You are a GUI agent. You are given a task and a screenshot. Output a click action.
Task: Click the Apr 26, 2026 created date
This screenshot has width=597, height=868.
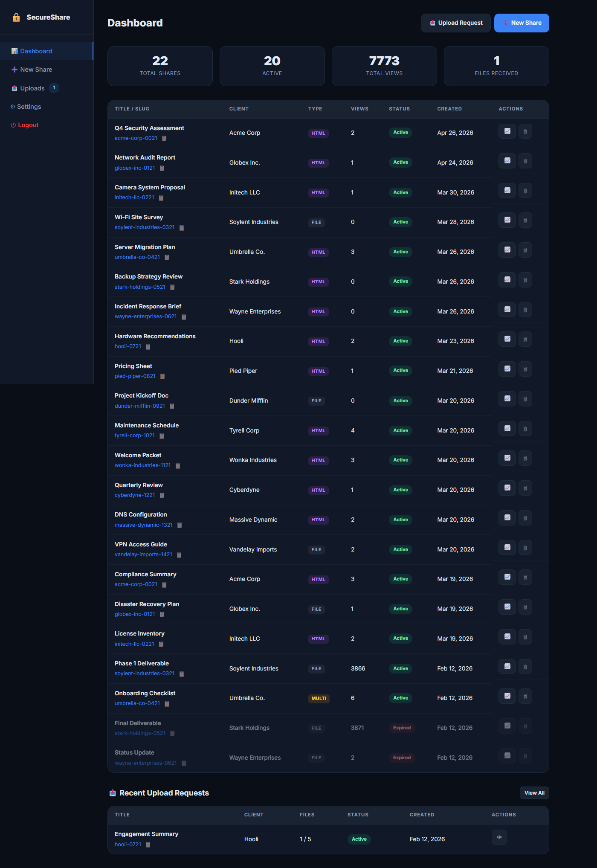coord(455,133)
